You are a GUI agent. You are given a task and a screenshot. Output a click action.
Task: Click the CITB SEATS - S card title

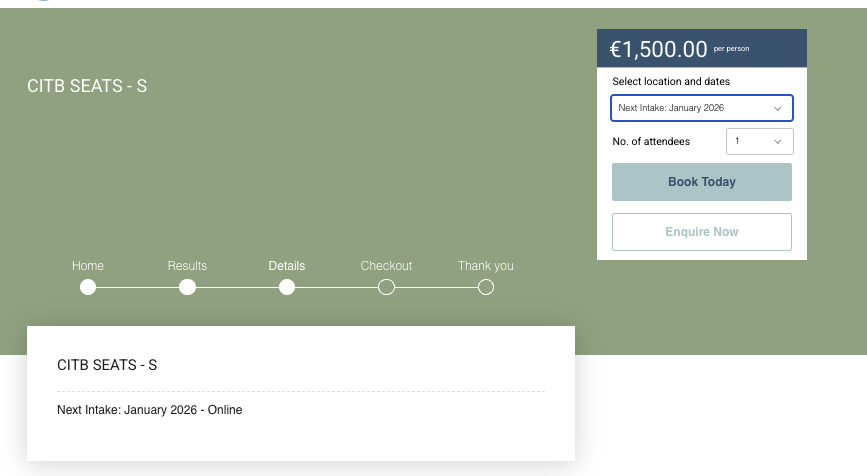pyautogui.click(x=107, y=365)
